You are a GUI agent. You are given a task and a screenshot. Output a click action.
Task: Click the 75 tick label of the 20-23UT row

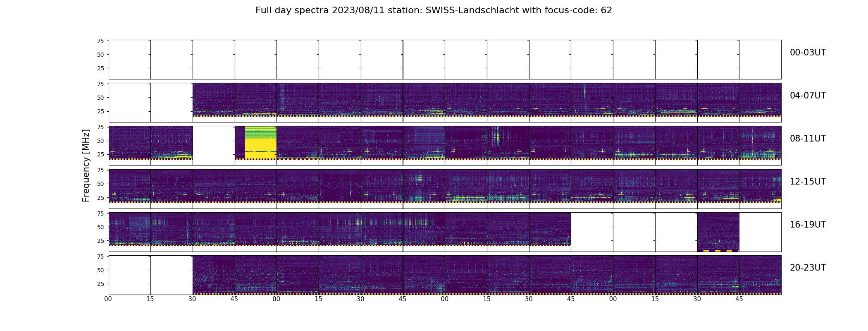tap(100, 257)
